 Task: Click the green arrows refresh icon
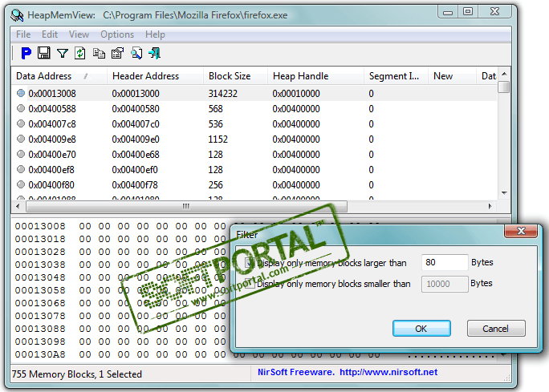pos(80,53)
